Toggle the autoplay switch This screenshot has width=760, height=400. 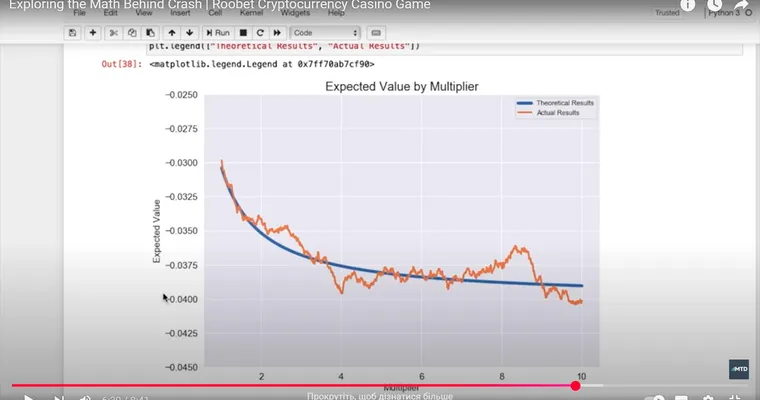[654, 398]
